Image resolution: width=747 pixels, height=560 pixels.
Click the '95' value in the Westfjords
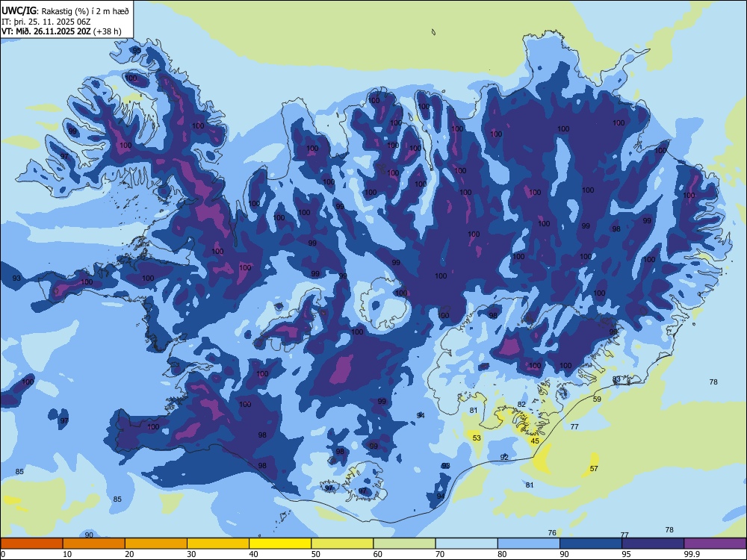tap(137, 50)
